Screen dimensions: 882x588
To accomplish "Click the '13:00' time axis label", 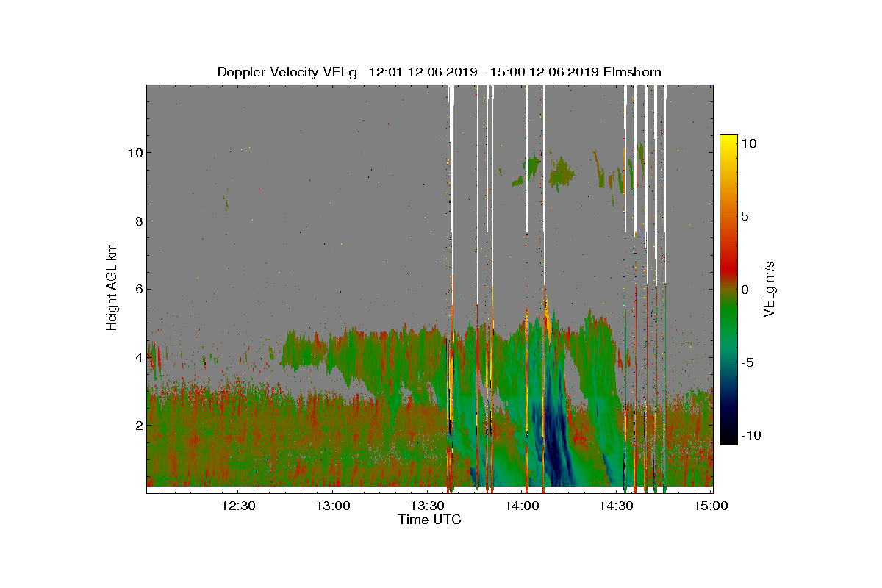I will [333, 506].
